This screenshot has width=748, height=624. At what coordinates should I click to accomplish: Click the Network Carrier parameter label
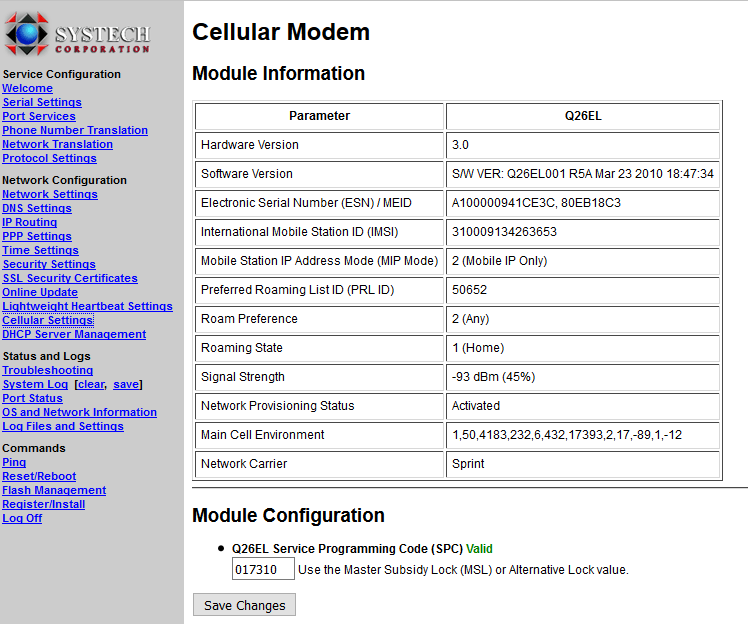pos(244,464)
